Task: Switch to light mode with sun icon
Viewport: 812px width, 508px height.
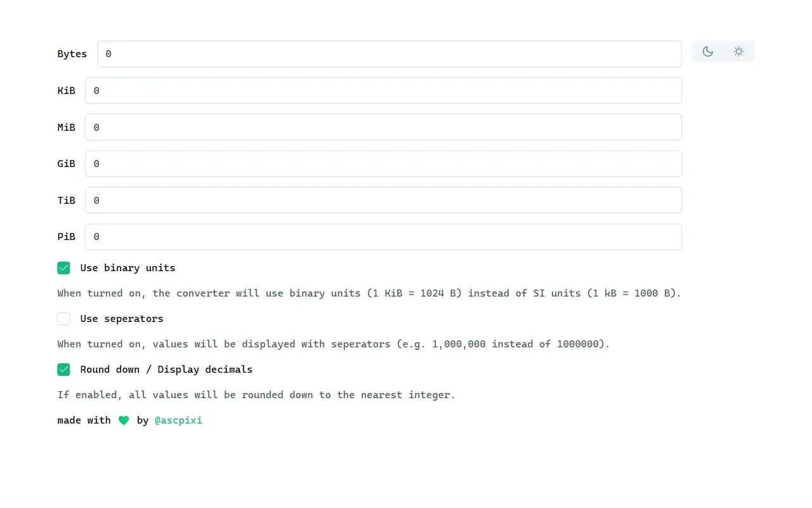Action: click(738, 51)
